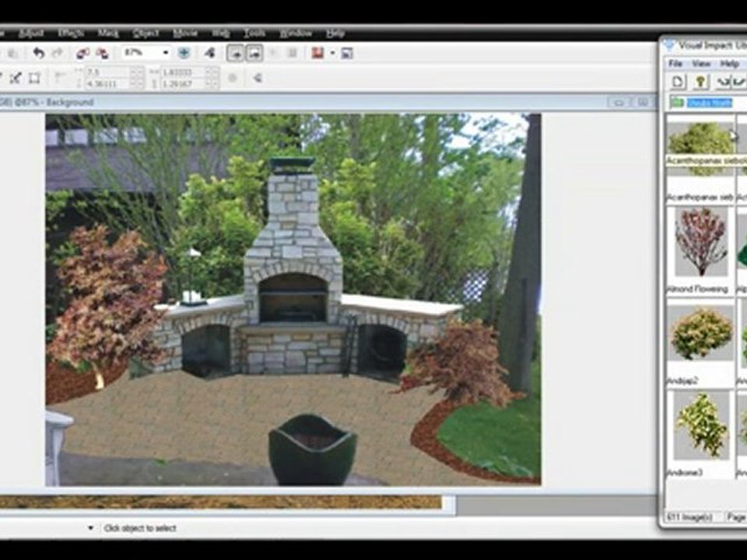747x560 pixels.
Task: Open the File menu in the Library window
Action: pos(675,63)
